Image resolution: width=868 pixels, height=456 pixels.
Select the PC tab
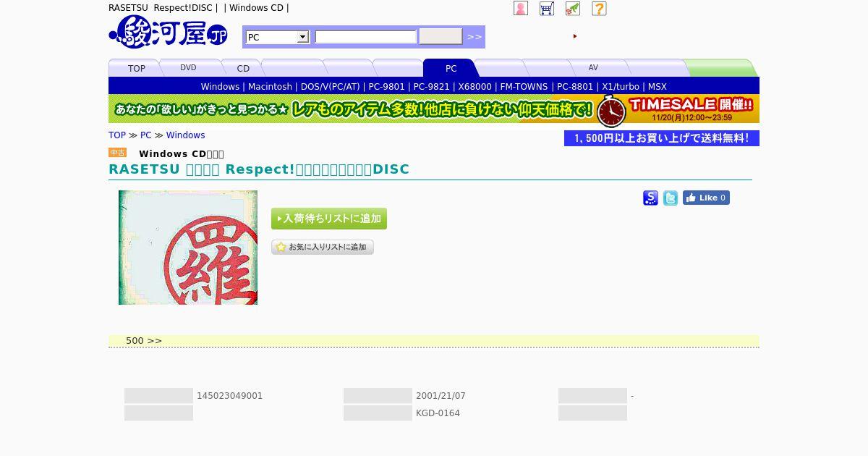[x=451, y=68]
